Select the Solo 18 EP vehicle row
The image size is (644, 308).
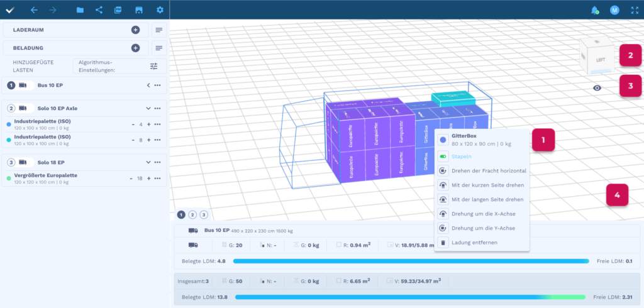[84, 162]
